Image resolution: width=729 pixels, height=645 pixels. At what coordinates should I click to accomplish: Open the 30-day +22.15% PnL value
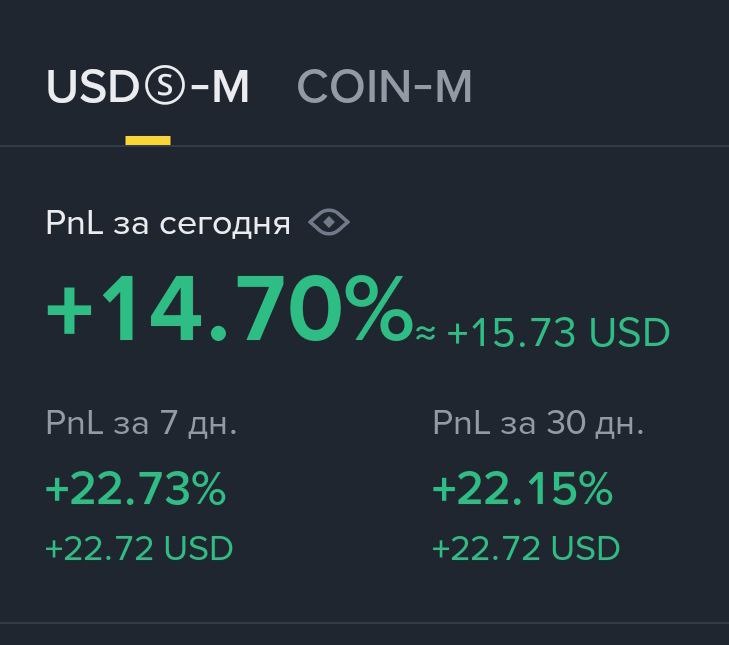click(522, 489)
